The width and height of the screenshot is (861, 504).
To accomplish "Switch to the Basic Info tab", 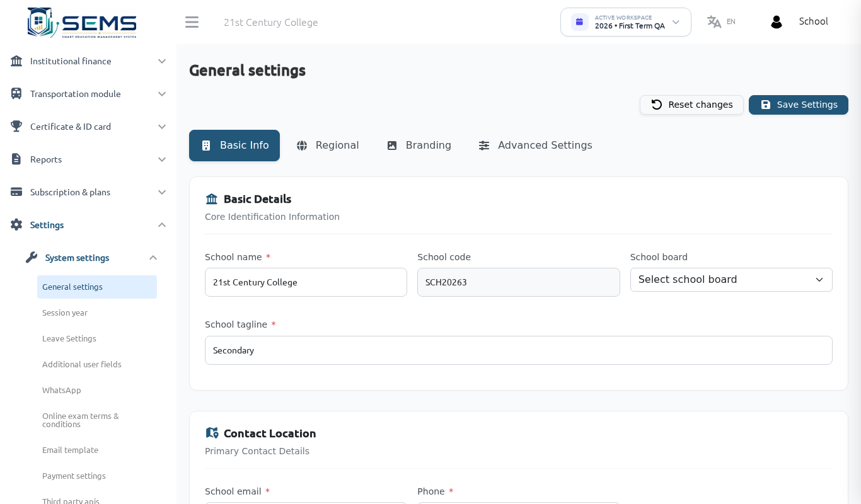I will (x=234, y=146).
